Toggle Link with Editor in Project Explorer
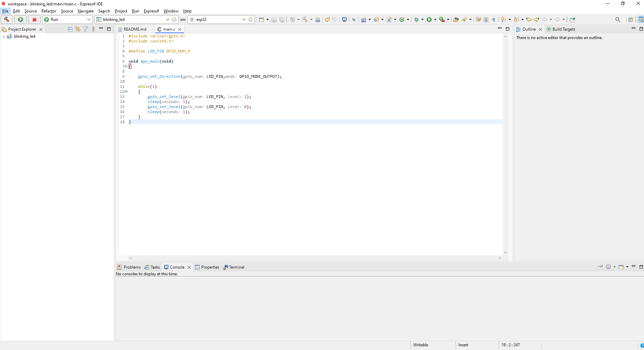 click(78, 29)
